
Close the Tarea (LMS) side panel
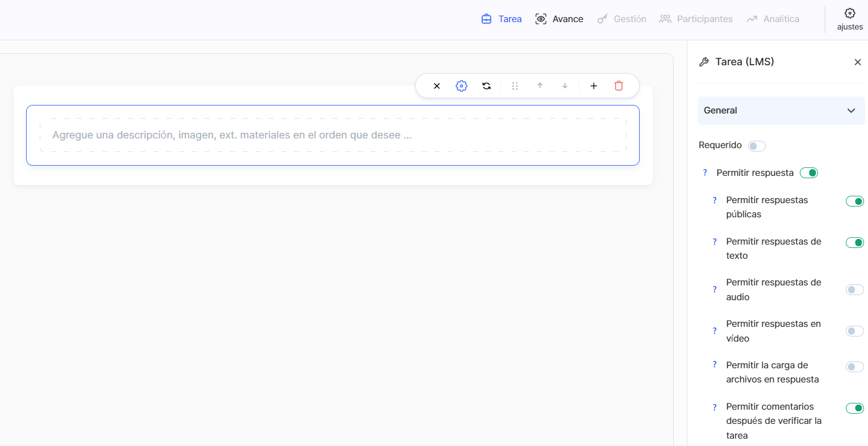pos(857,62)
